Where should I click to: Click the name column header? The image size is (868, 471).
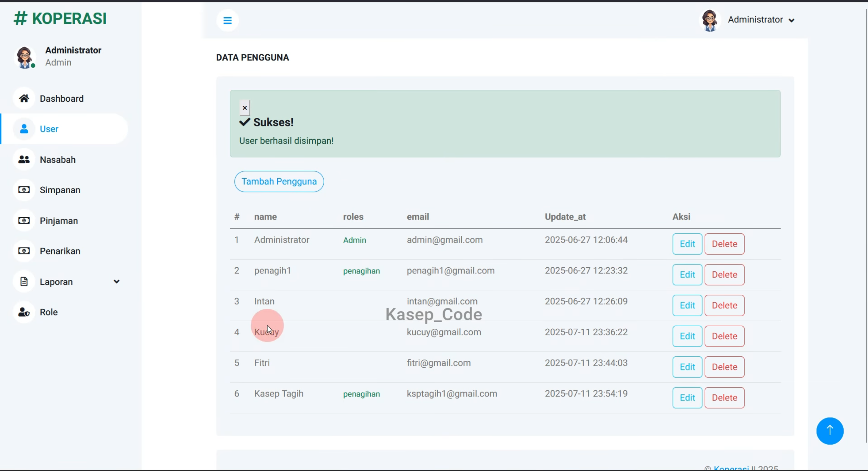tap(265, 217)
